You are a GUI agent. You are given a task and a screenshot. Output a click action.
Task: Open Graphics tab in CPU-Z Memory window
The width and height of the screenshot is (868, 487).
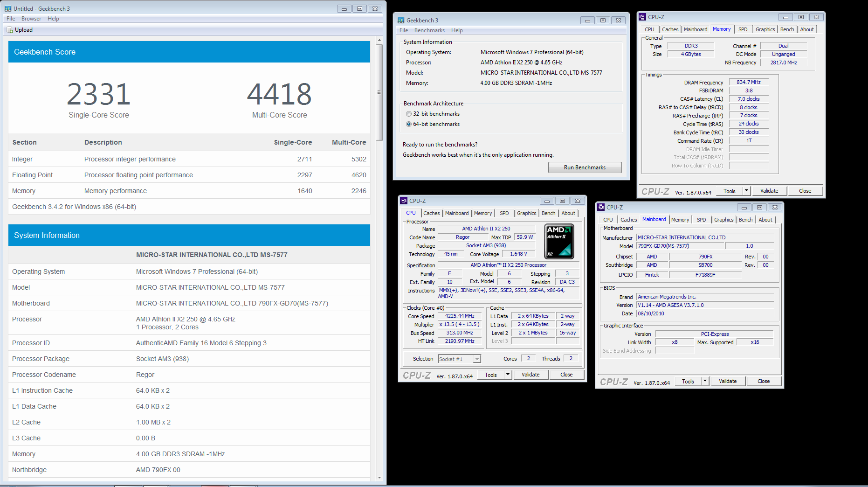click(765, 29)
